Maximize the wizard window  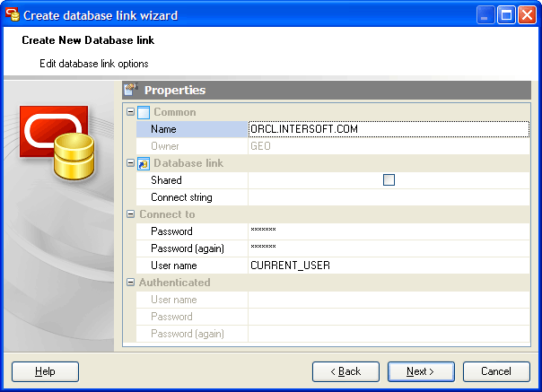click(x=506, y=15)
